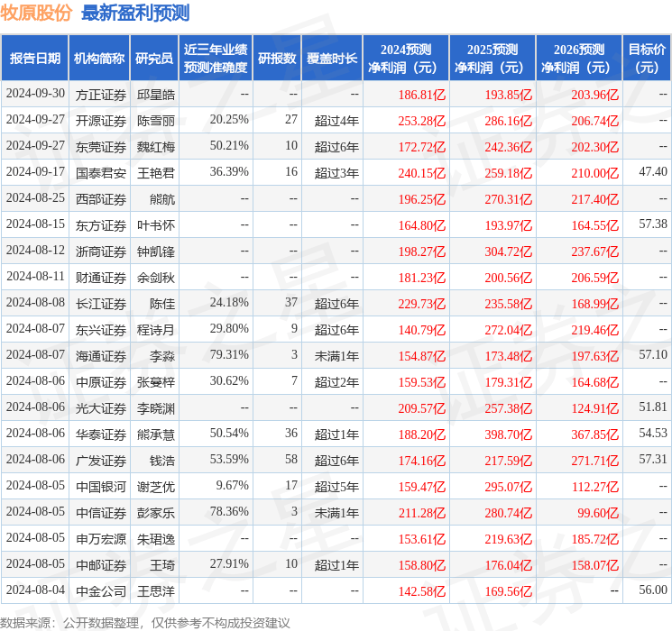This screenshot has width=672, height=631.
Task: Select the 广发证券 institution cell
Action: (x=101, y=461)
